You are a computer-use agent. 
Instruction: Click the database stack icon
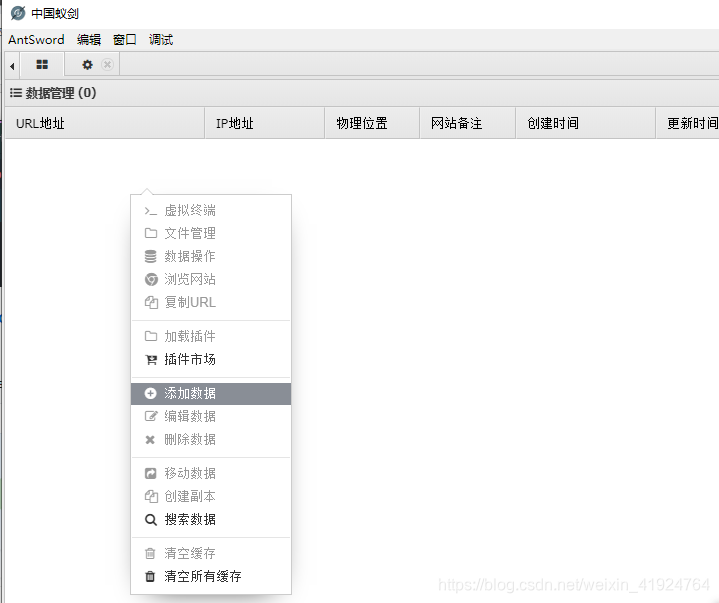150,256
